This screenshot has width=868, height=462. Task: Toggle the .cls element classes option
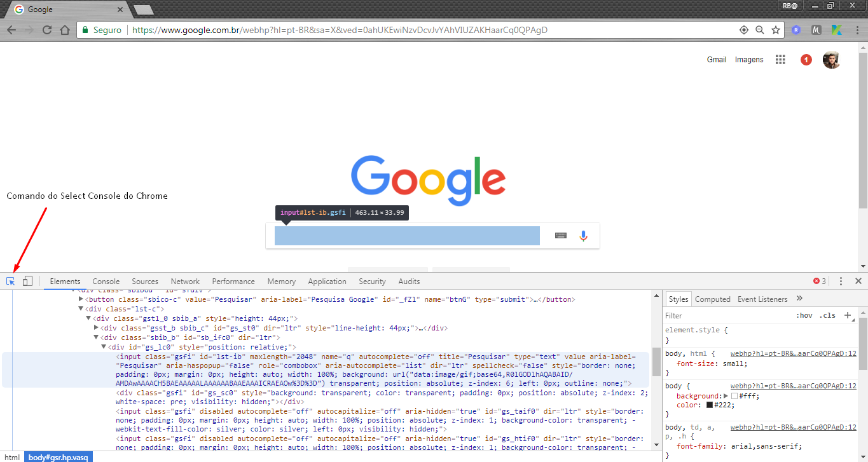tap(827, 315)
